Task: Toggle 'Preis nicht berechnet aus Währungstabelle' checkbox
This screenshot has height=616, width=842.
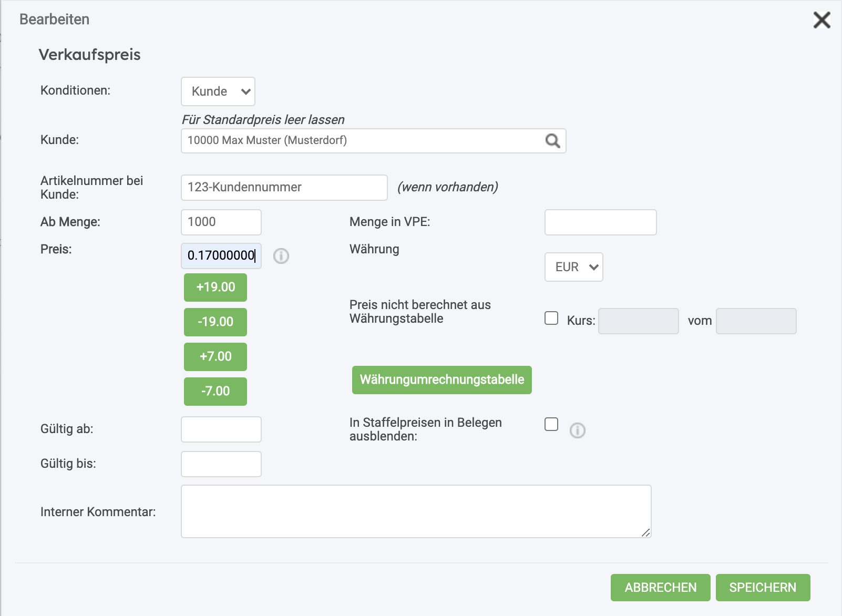Action: [x=551, y=318]
